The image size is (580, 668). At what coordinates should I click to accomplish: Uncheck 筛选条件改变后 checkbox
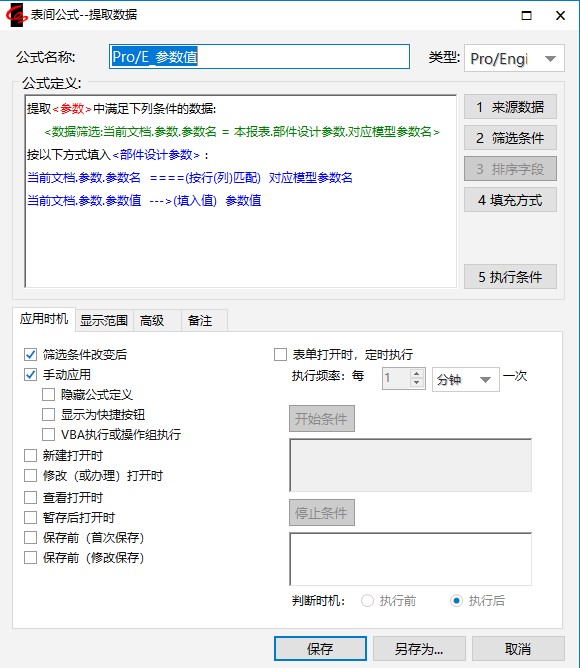30,354
